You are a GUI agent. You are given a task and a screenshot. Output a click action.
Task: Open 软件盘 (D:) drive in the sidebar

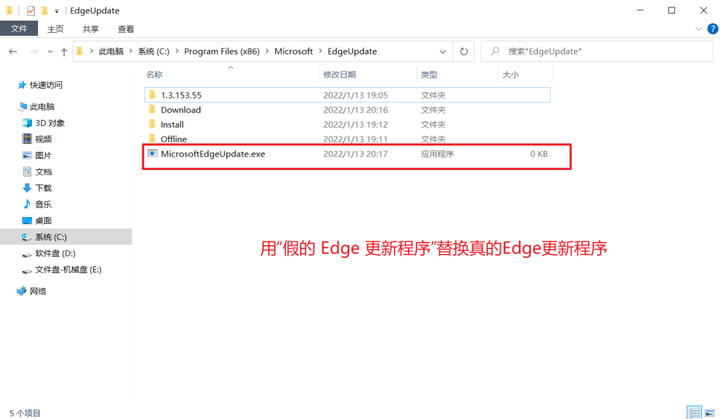[55, 253]
